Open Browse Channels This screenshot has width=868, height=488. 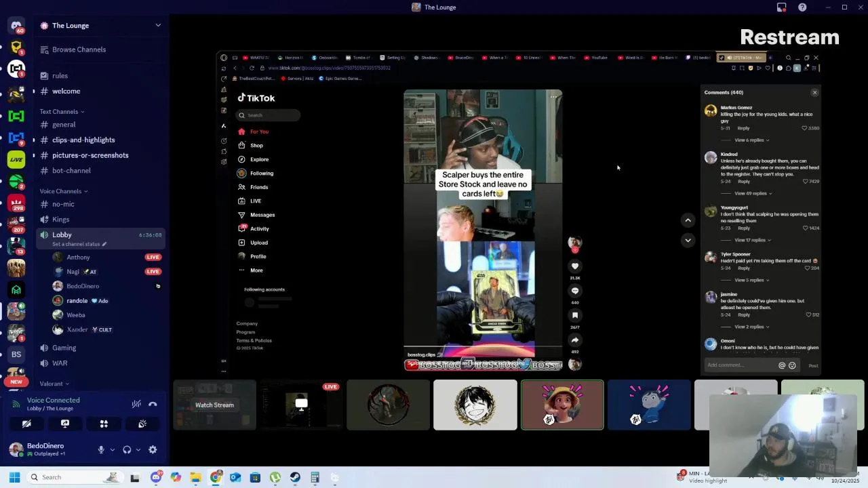pyautogui.click(x=79, y=49)
